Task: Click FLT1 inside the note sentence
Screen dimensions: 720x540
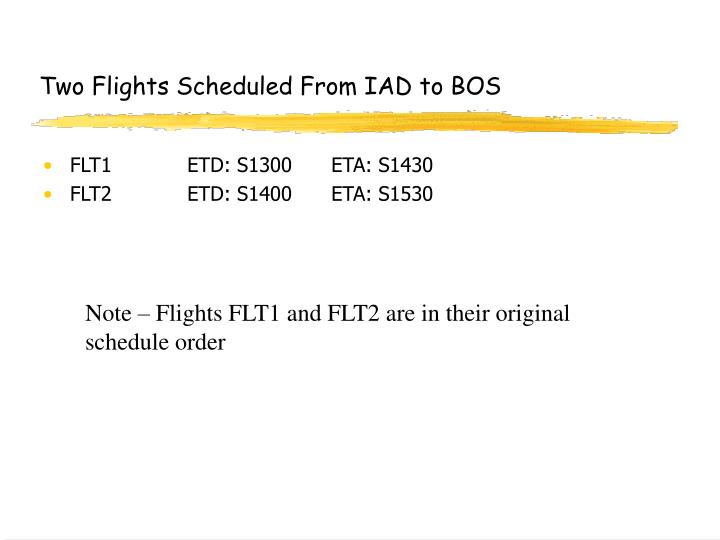Action: [254, 314]
